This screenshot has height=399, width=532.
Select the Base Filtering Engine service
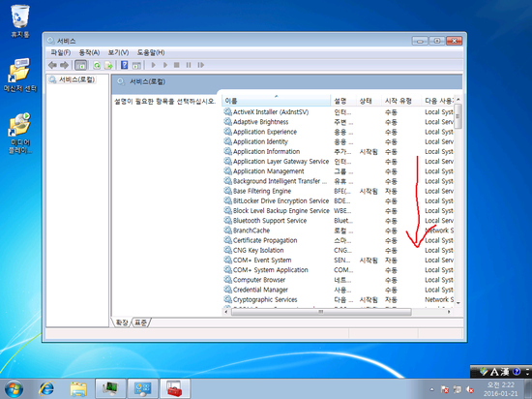(262, 191)
